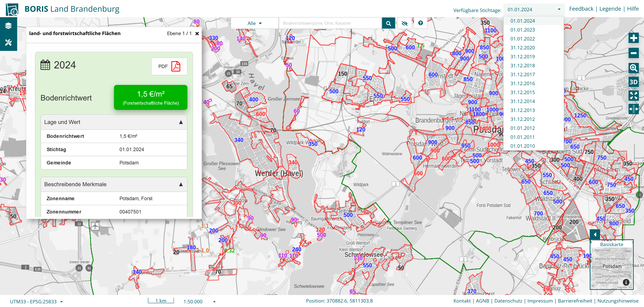Select Stichtag 31.12.2018
Viewport: 644px width, 307px height.
click(533, 66)
